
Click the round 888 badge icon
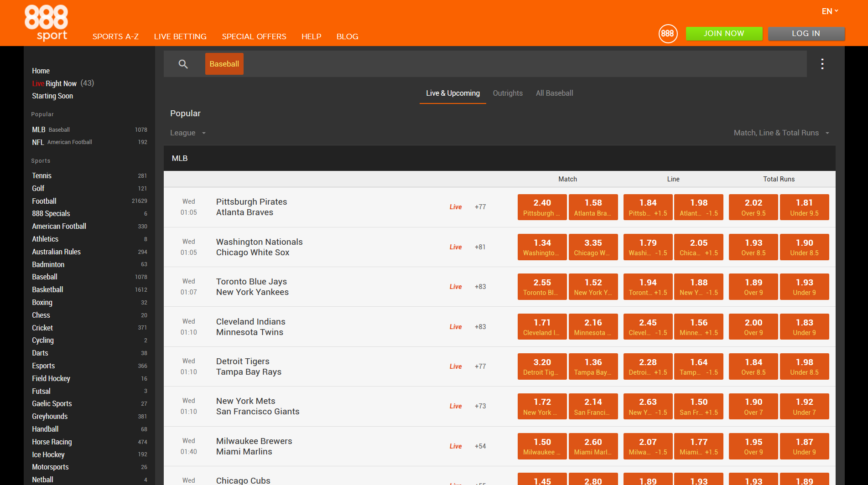[668, 33]
